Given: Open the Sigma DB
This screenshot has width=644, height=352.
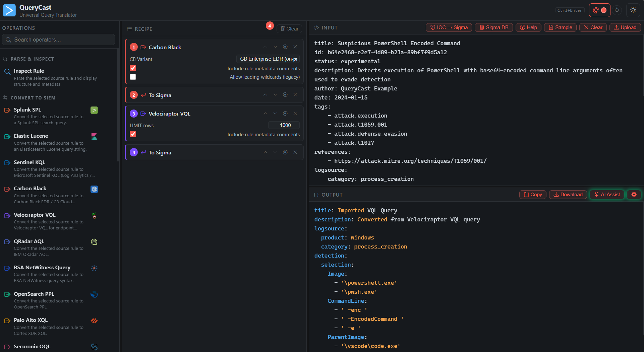Looking at the screenshot, I should [x=494, y=27].
